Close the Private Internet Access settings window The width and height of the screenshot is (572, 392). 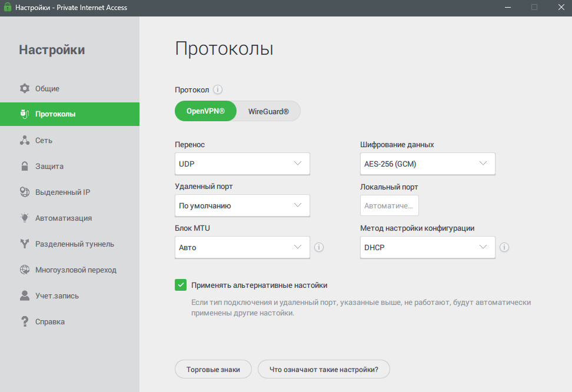pos(561,7)
